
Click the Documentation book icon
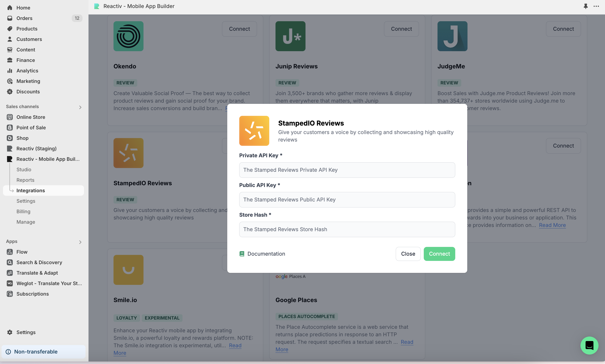[x=242, y=254]
